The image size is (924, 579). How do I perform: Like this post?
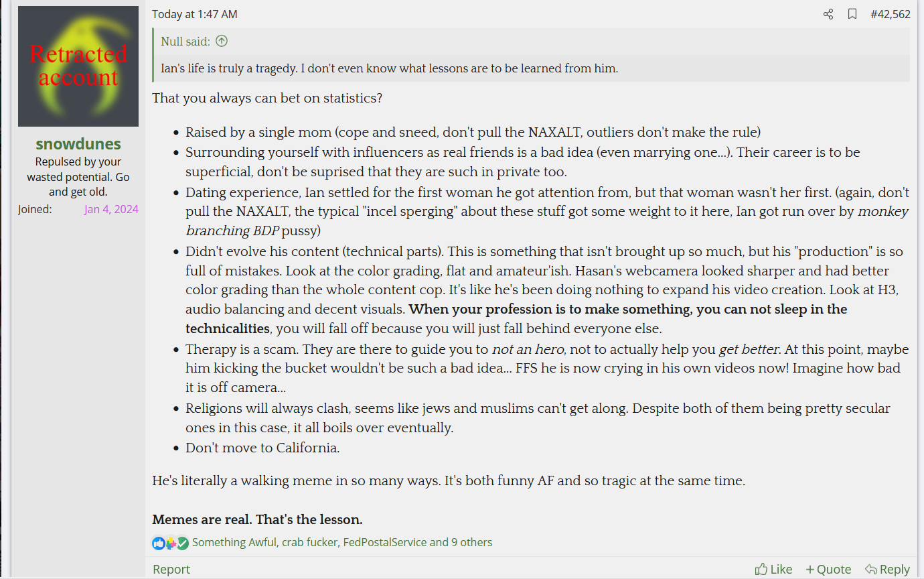[x=773, y=569]
